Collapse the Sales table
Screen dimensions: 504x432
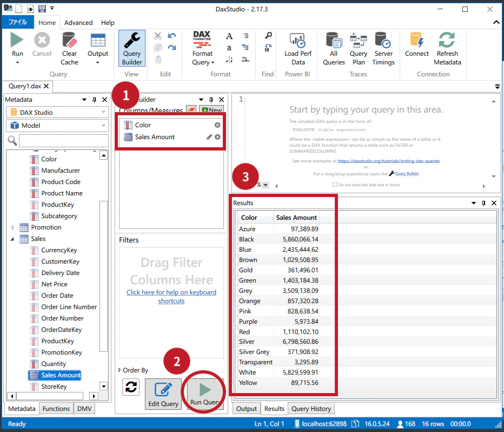12,239
